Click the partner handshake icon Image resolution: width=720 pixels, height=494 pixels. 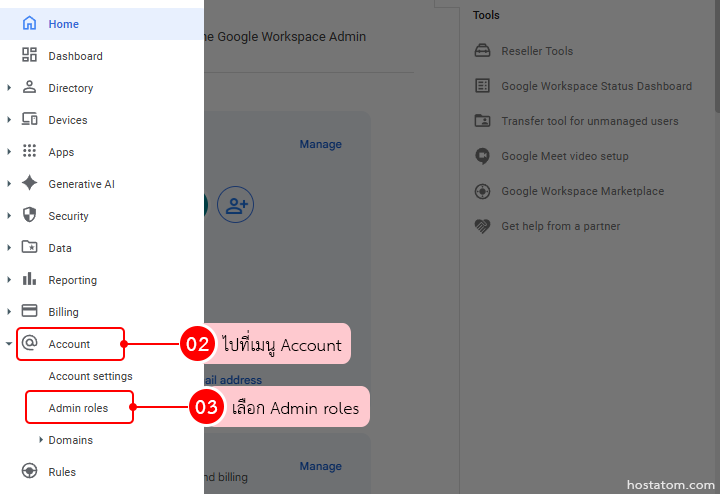pyautogui.click(x=482, y=226)
